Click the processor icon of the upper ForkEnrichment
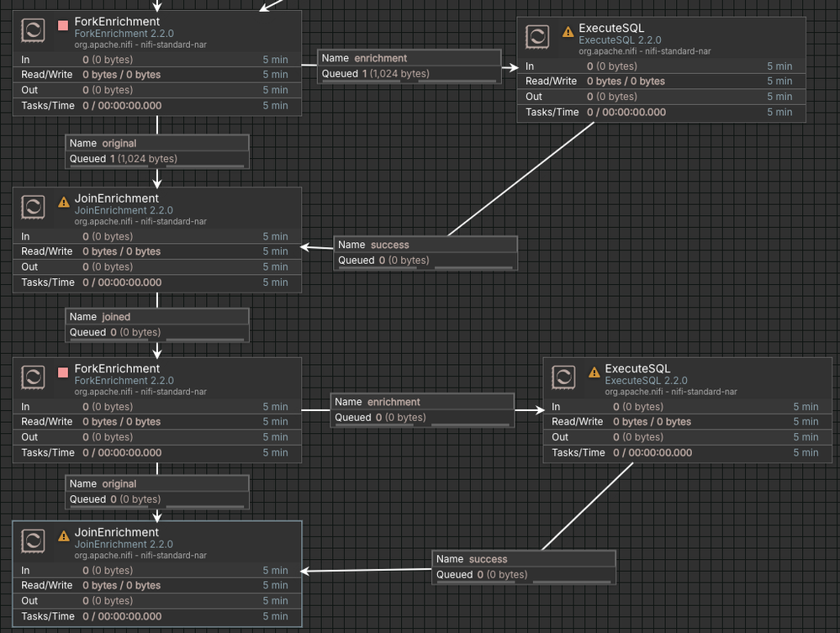840x633 pixels. (x=33, y=30)
